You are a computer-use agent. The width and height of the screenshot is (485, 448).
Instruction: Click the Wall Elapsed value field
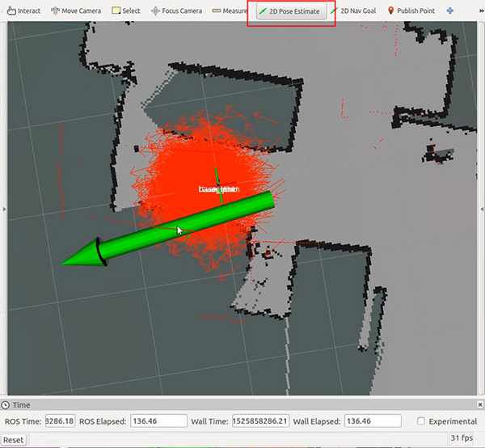(x=372, y=421)
